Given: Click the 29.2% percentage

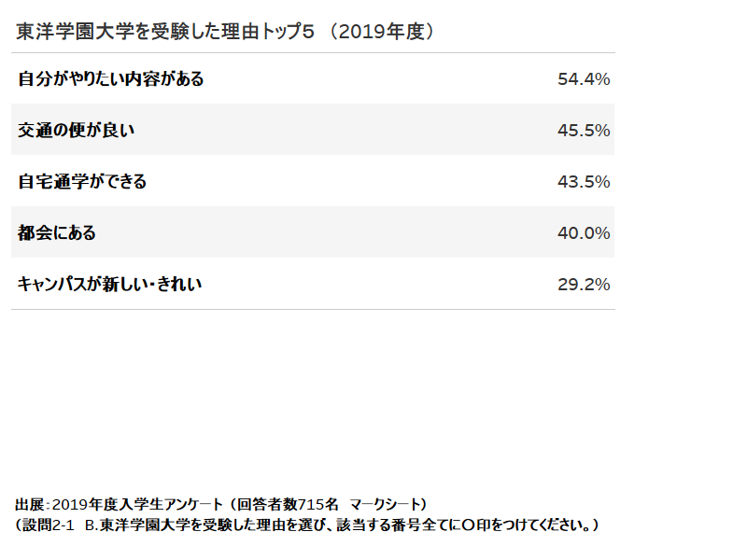Looking at the screenshot, I should click(x=584, y=285).
